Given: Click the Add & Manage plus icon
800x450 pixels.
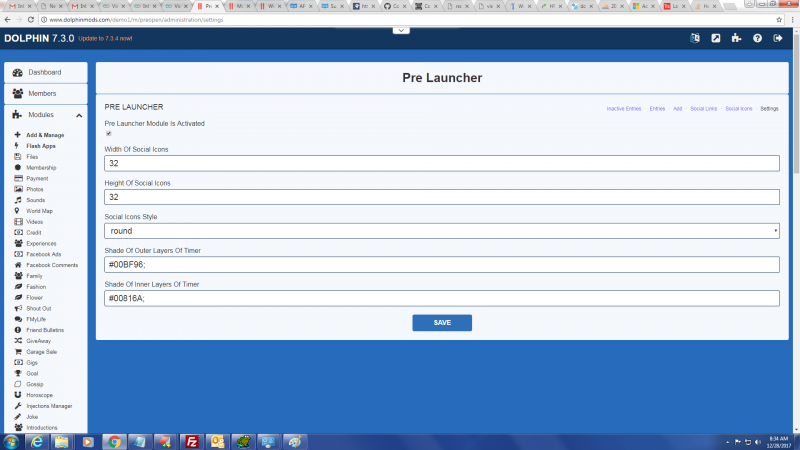Looking at the screenshot, I should pos(17,135).
